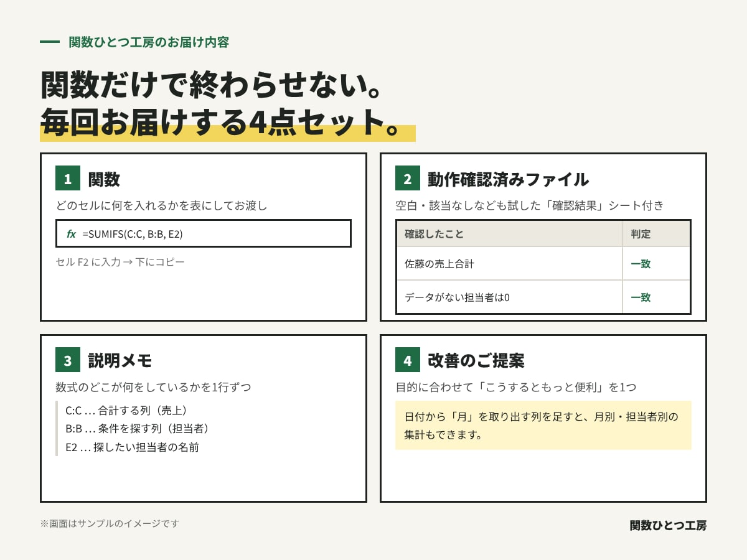Screen dimensions: 747x560
Task: Click the =SUMIFS(C:C, B:B, E2) formula field
Action: [x=204, y=233]
